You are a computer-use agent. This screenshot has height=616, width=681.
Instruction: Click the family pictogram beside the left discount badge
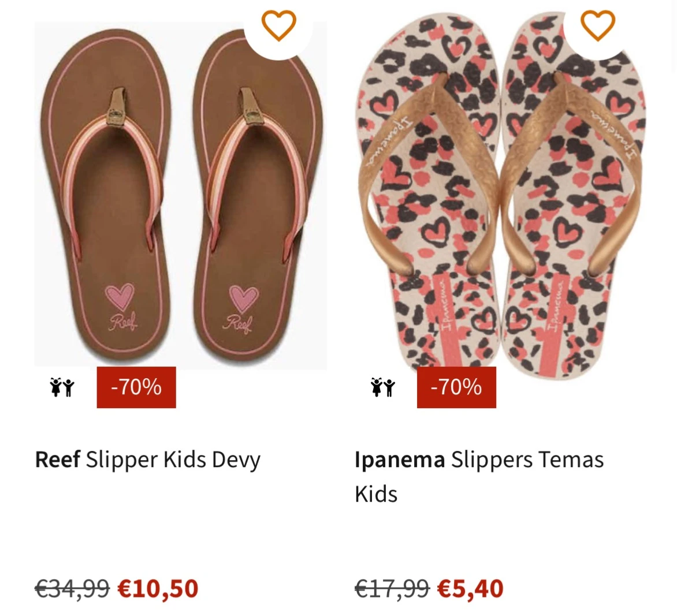pyautogui.click(x=61, y=387)
